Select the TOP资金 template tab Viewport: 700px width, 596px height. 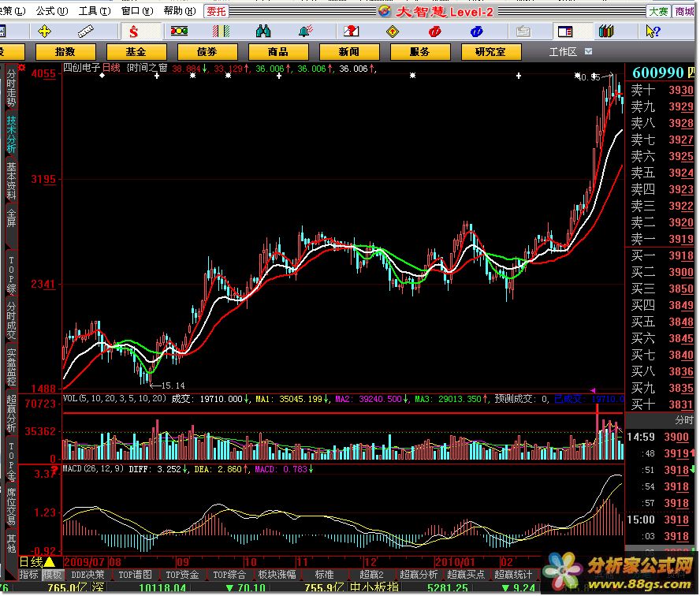coord(182,575)
